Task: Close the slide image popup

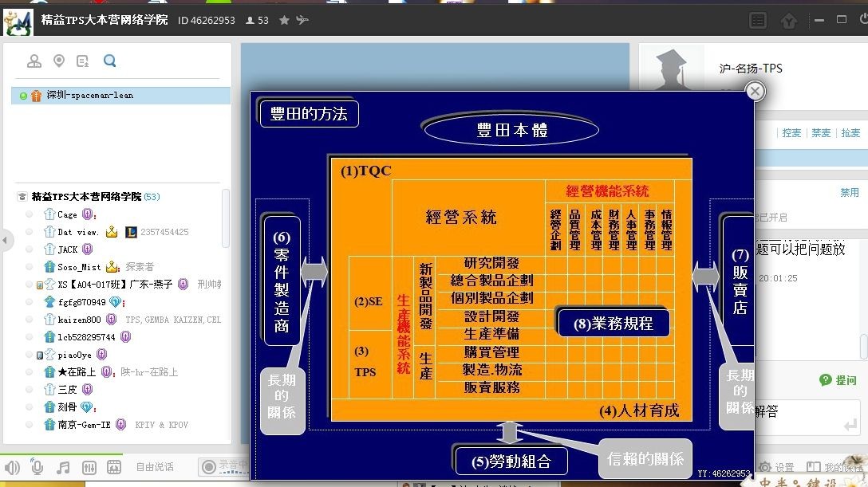Action: (755, 91)
